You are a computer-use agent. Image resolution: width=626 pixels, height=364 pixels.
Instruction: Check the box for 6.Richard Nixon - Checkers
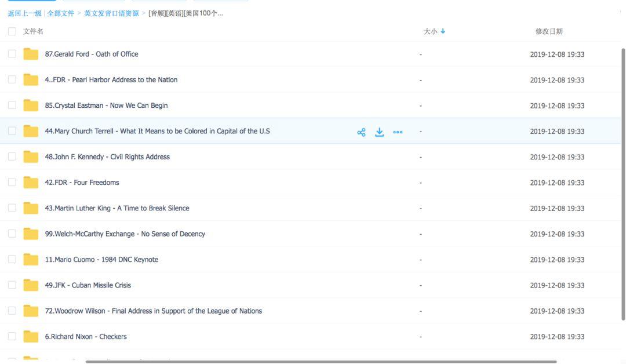(12, 336)
